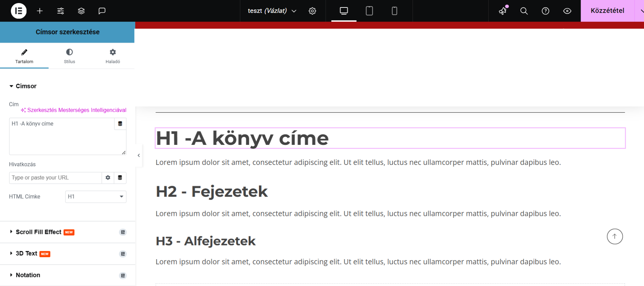Viewport: 644px width, 286px height.
Task: Open the Elementor logo menu
Action: point(19,11)
